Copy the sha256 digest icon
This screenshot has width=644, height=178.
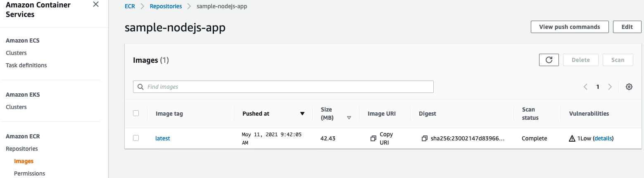click(x=424, y=138)
